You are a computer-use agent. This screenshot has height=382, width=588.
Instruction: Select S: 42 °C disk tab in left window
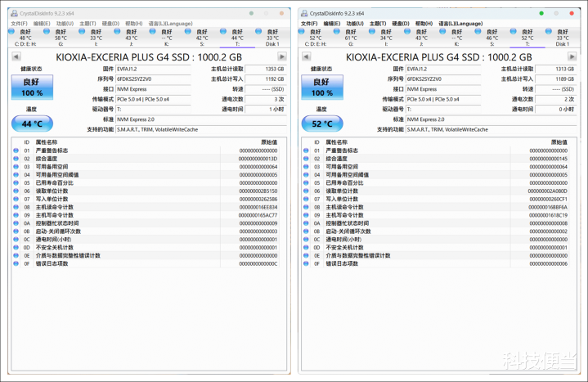[x=202, y=38]
